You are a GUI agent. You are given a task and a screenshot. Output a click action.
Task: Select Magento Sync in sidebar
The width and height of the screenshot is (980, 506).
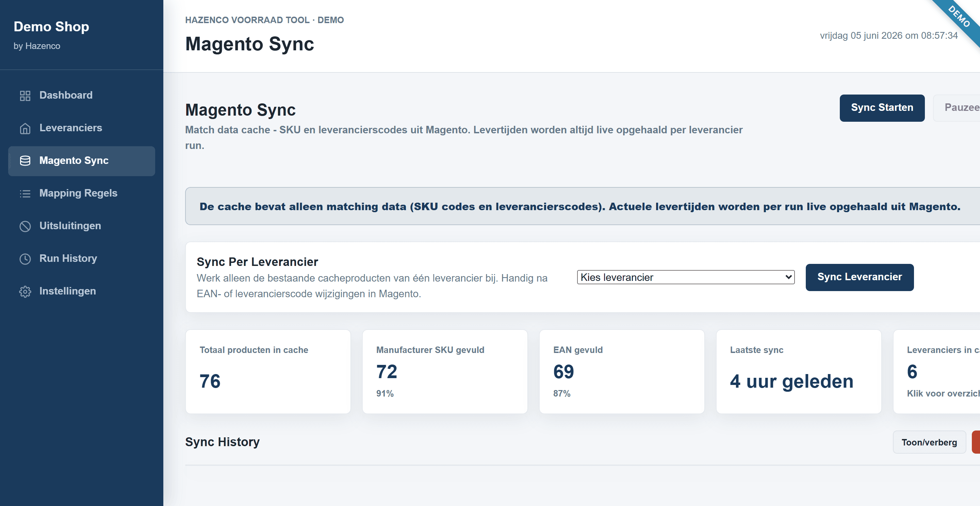[81, 161]
